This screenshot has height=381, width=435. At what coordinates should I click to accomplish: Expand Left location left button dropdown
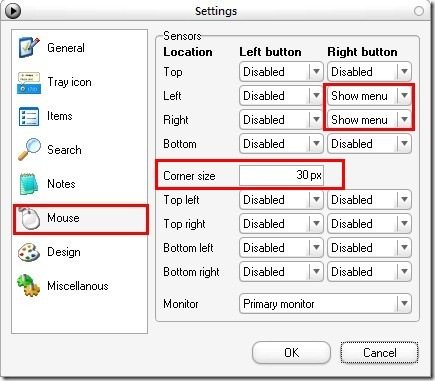coord(281,96)
